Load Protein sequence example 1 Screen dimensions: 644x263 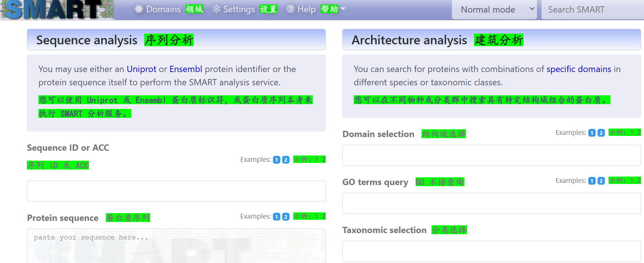point(277,217)
